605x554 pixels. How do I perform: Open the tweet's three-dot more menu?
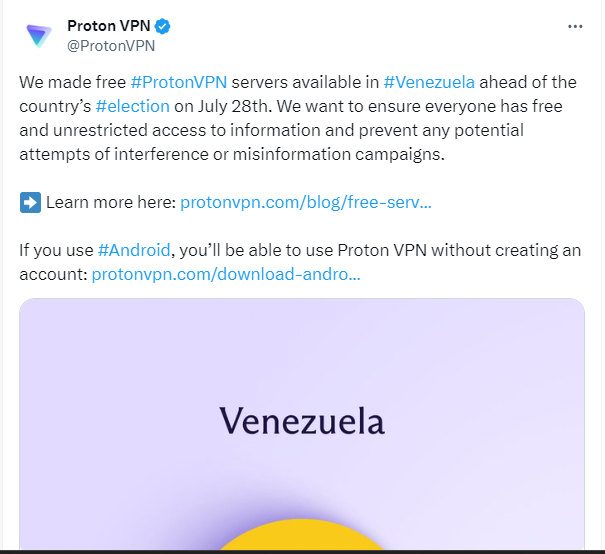pyautogui.click(x=574, y=26)
